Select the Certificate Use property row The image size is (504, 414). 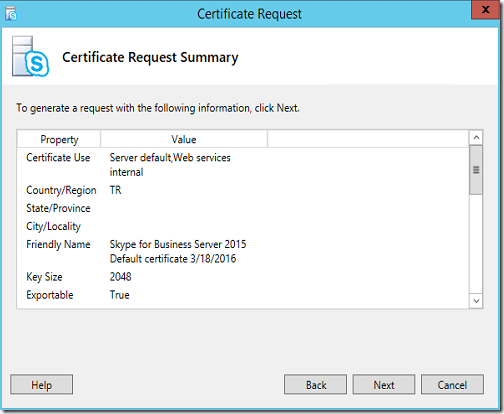pyautogui.click(x=58, y=157)
